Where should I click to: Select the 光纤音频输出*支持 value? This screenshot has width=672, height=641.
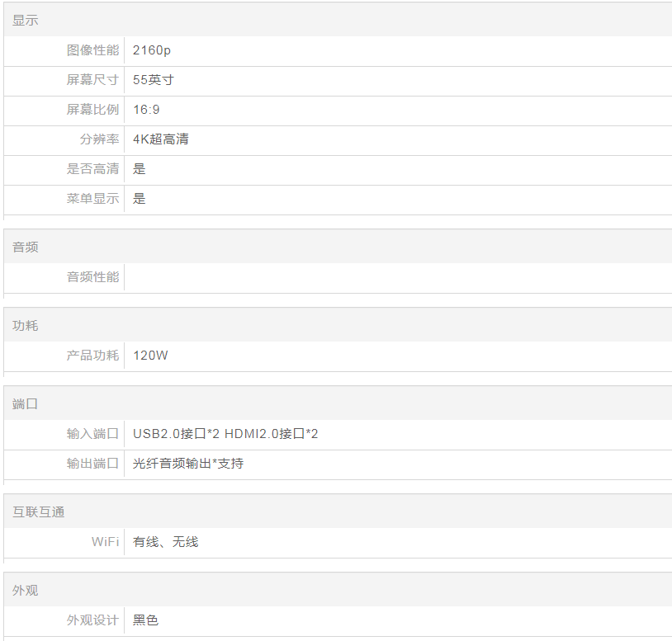188,464
